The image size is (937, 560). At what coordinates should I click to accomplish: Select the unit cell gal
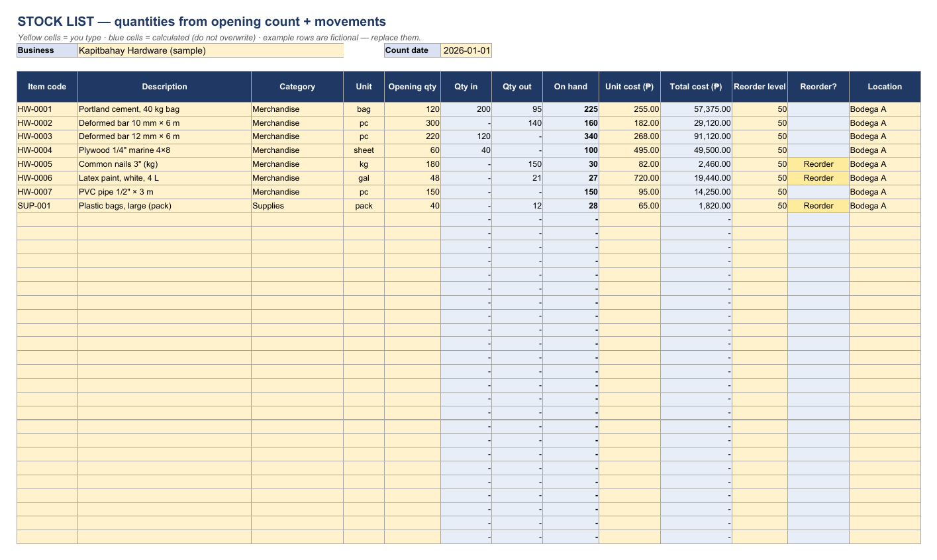click(x=364, y=178)
